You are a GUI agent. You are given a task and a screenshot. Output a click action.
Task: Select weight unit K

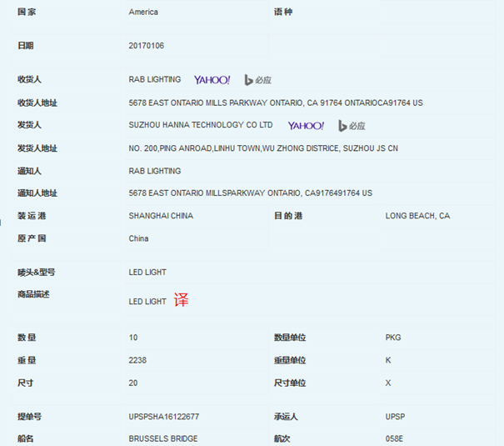point(388,360)
